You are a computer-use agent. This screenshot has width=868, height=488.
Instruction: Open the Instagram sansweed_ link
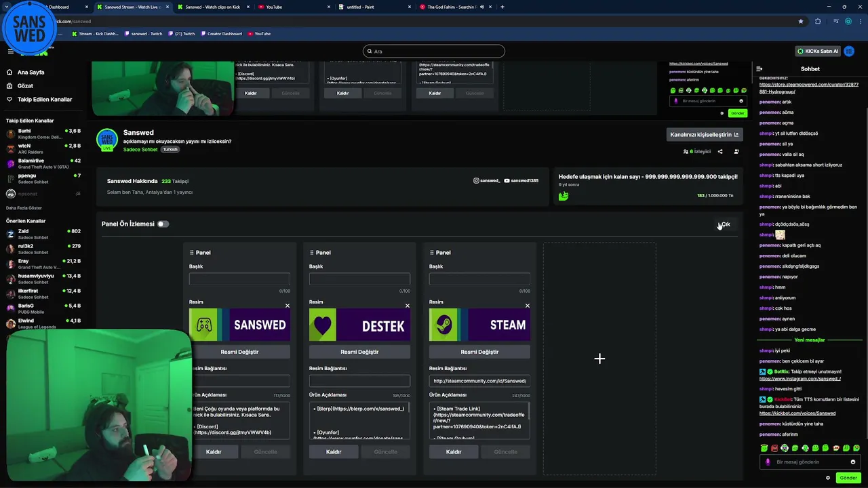(x=487, y=181)
